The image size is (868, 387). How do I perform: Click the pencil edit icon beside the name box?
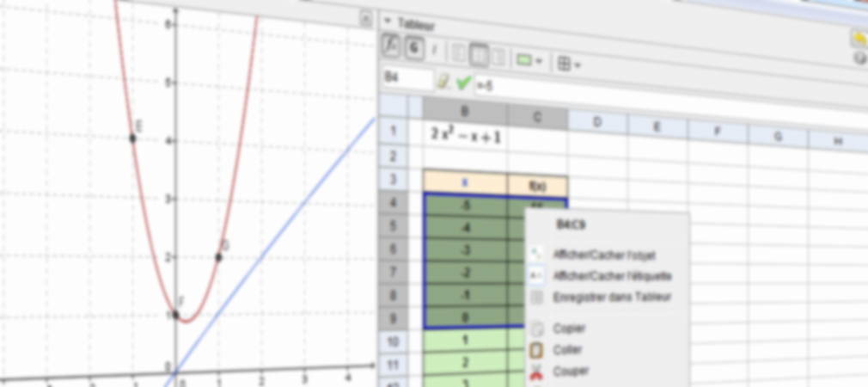pyautogui.click(x=444, y=82)
